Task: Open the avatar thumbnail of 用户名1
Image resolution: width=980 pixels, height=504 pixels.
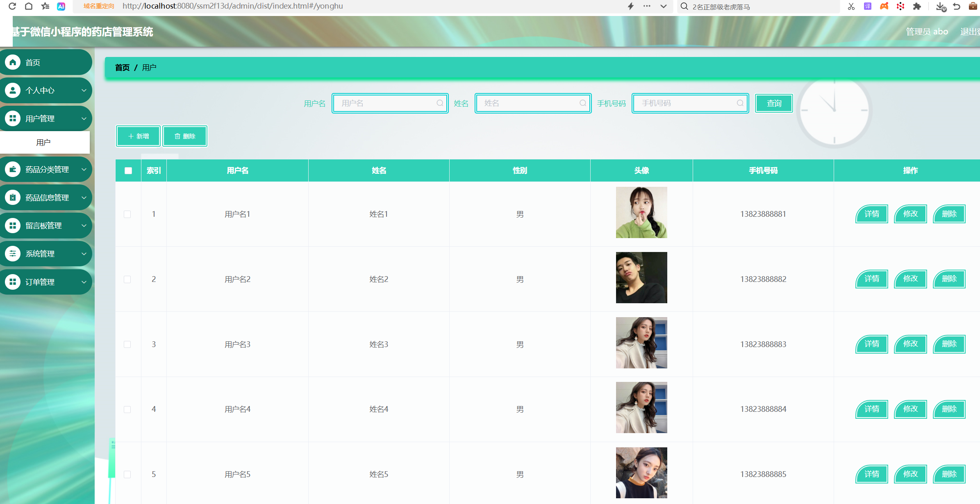Action: click(641, 212)
